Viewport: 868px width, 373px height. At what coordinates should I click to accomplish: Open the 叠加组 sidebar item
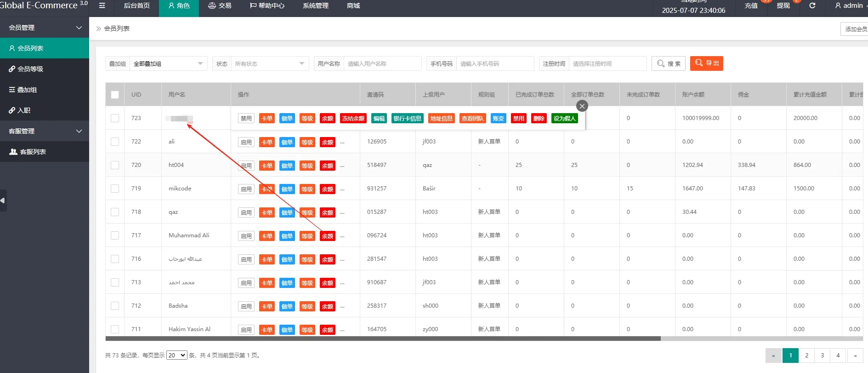tap(27, 90)
